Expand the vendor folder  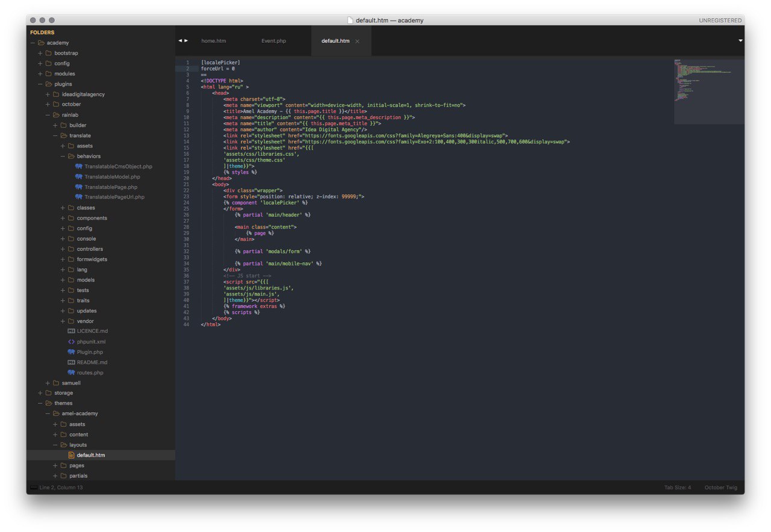click(63, 321)
